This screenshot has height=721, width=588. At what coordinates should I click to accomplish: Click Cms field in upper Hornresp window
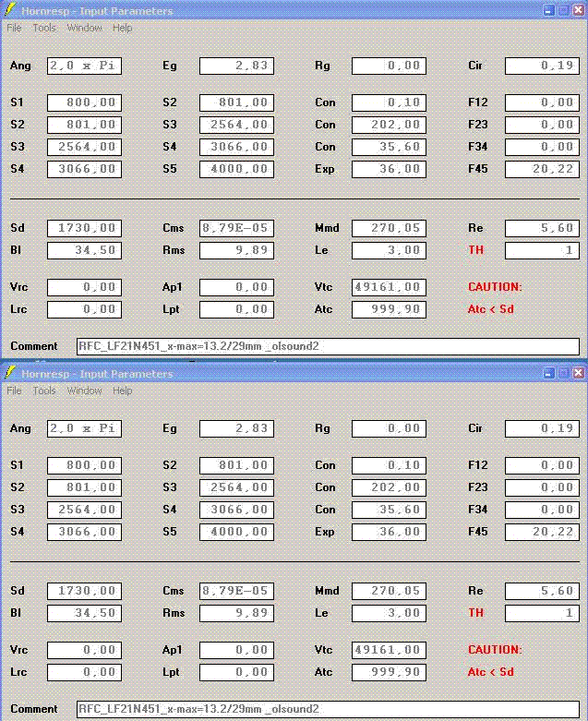pyautogui.click(x=236, y=228)
